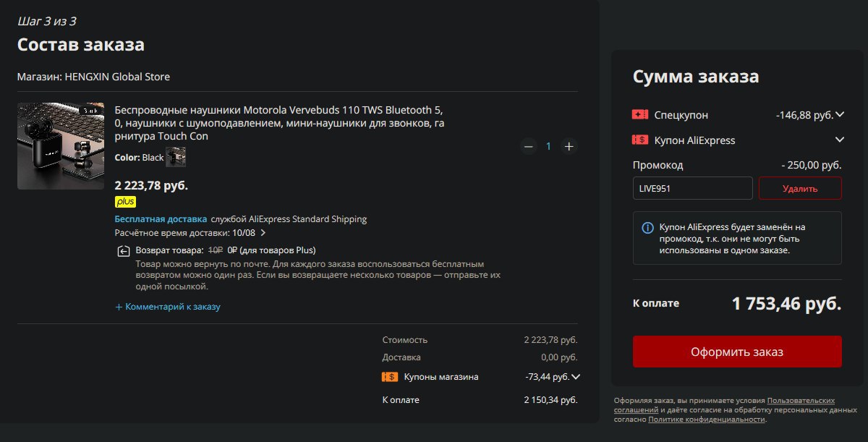
Task: Click the store name HENGXIN Global Store
Action: 117,77
